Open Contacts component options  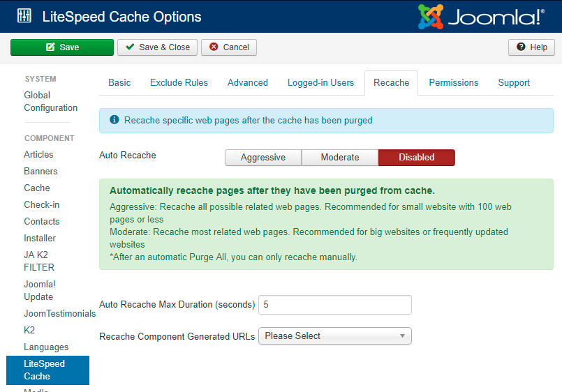[42, 222]
